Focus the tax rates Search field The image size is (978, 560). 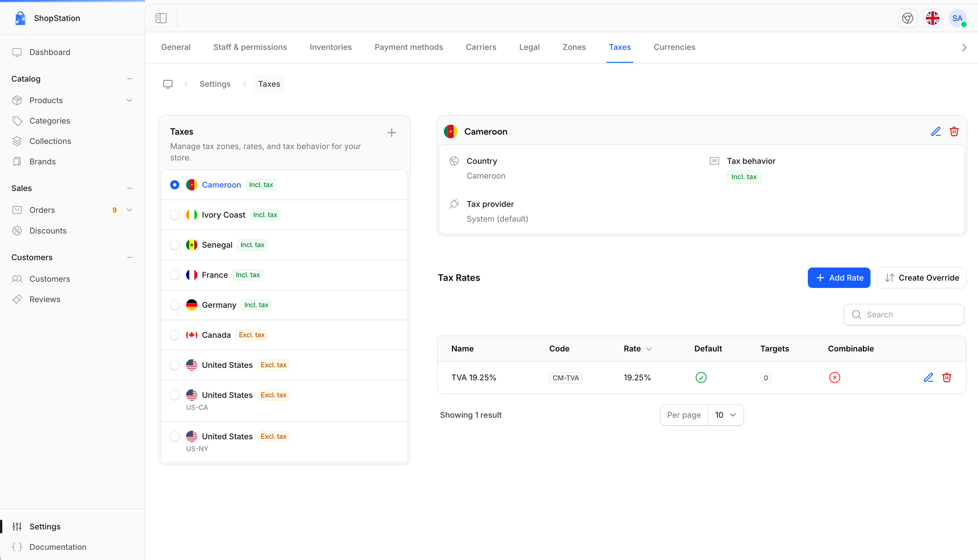(904, 315)
